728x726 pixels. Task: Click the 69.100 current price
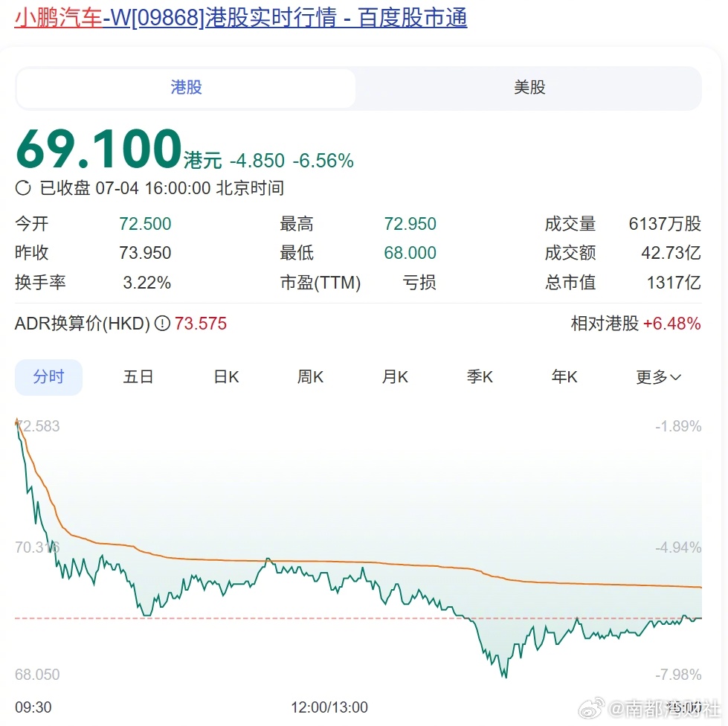98,149
